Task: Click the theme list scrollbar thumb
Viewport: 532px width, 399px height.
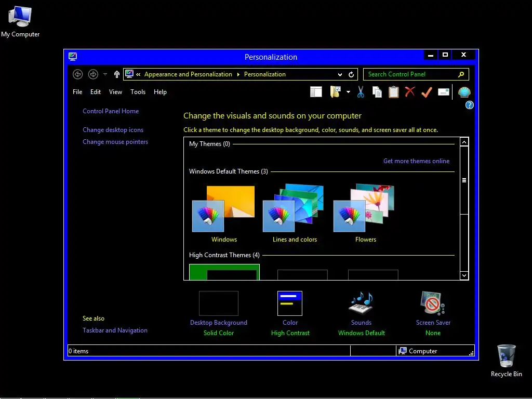Action: [x=464, y=180]
